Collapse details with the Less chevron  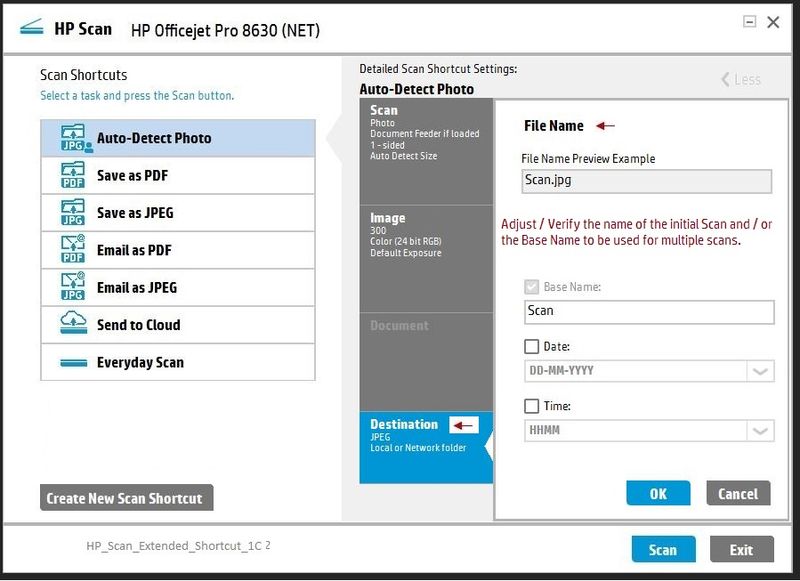tap(741, 80)
